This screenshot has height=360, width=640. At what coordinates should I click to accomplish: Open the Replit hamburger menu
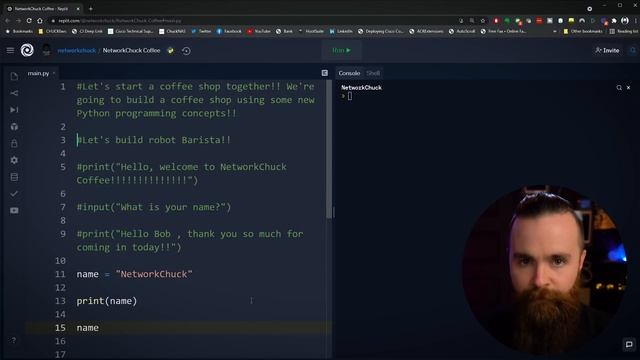10,50
